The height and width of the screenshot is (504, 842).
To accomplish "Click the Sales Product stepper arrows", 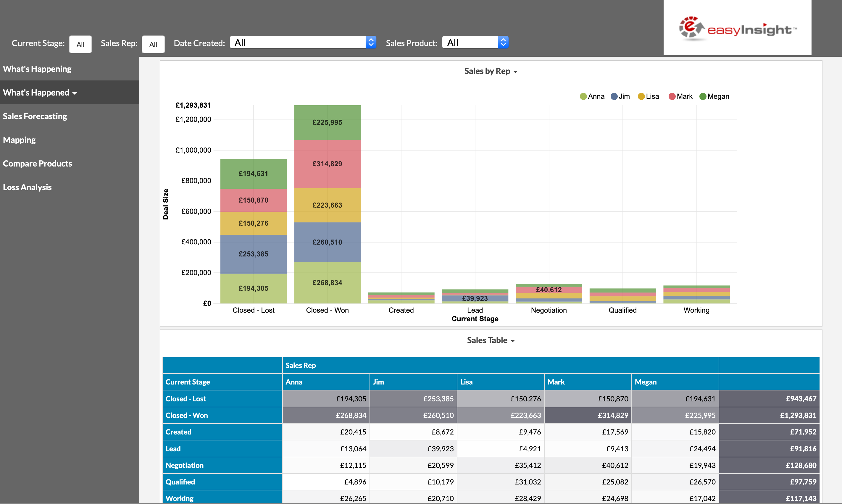I will pyautogui.click(x=503, y=42).
